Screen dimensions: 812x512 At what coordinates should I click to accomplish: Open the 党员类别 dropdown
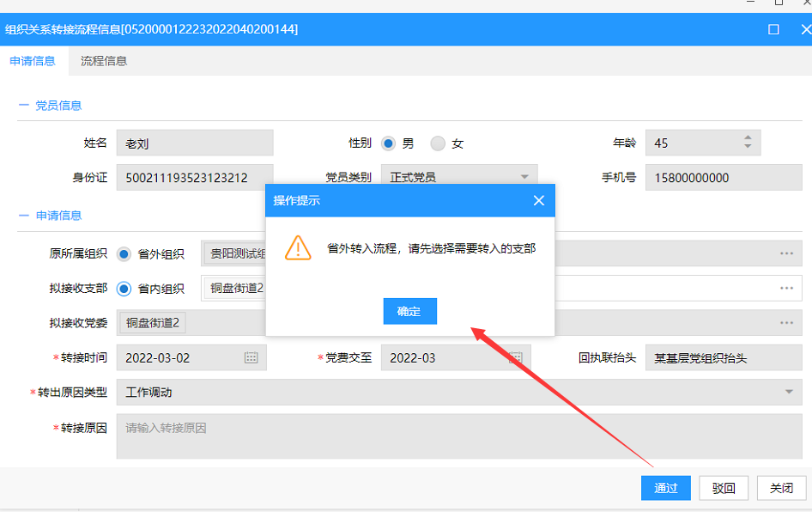[x=524, y=178]
